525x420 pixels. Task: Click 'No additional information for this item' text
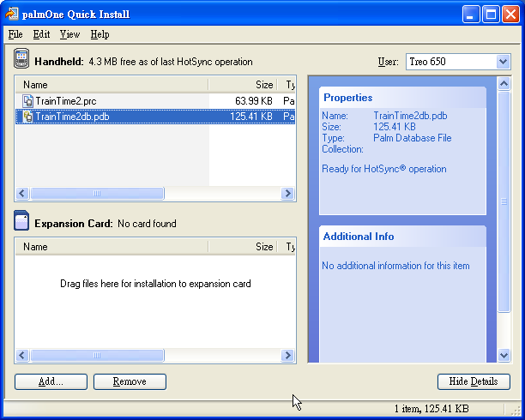pos(395,266)
